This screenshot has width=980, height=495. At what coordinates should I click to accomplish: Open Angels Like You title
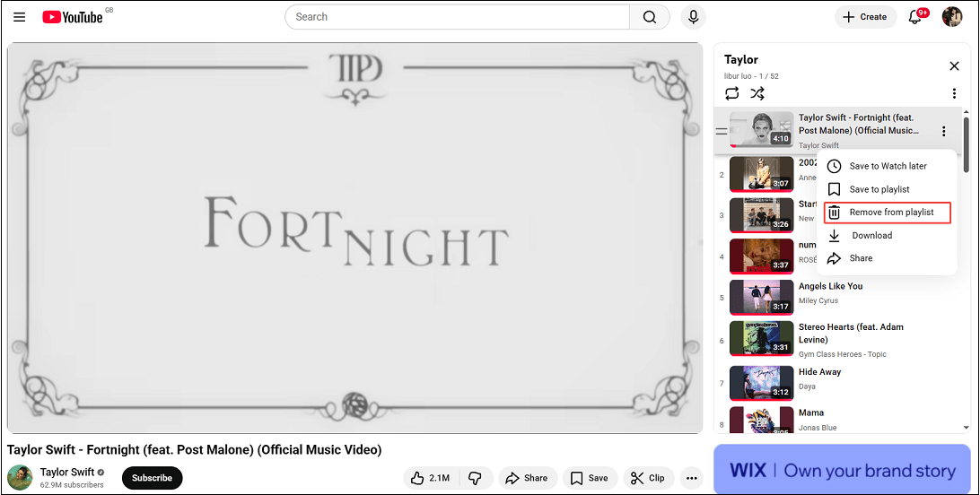tap(830, 286)
